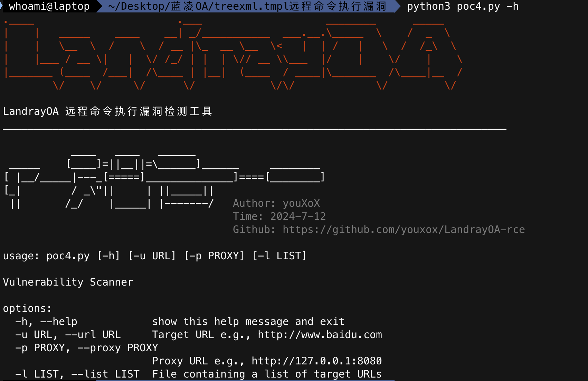Click 'show this help message and exit'
The height and width of the screenshot is (381, 588).
[x=248, y=322]
